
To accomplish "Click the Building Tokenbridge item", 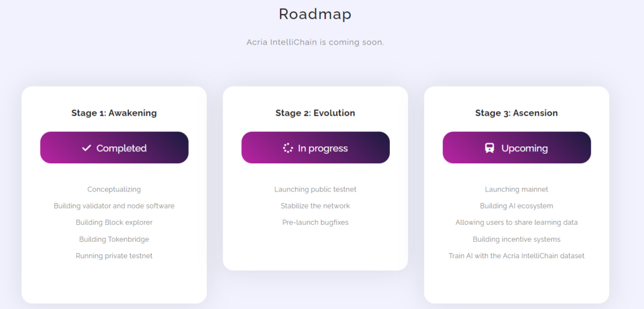I will pos(114,239).
